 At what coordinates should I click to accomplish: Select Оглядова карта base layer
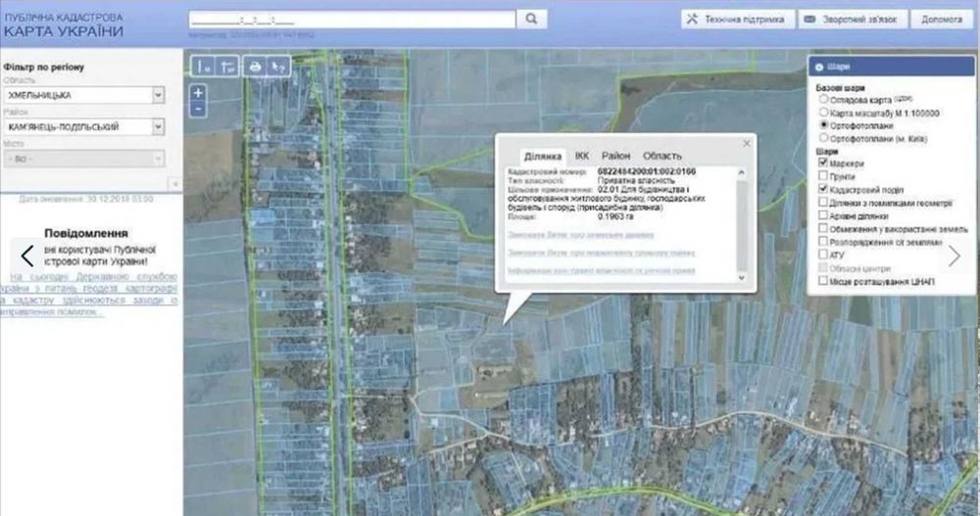point(824,99)
